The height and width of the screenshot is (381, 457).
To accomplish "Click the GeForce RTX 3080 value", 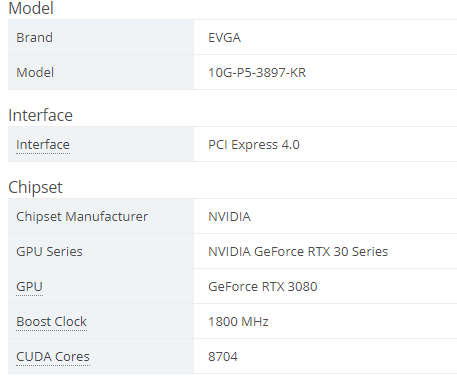I will [x=263, y=287].
